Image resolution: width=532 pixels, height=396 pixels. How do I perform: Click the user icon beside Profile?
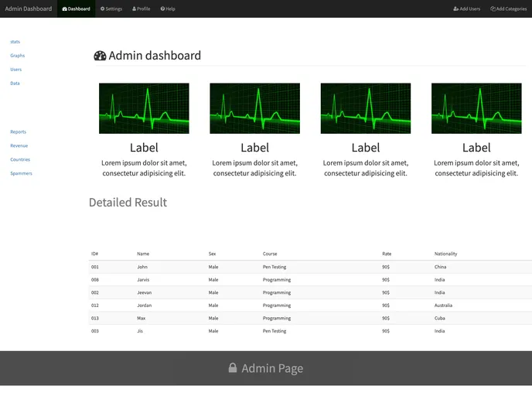[134, 9]
